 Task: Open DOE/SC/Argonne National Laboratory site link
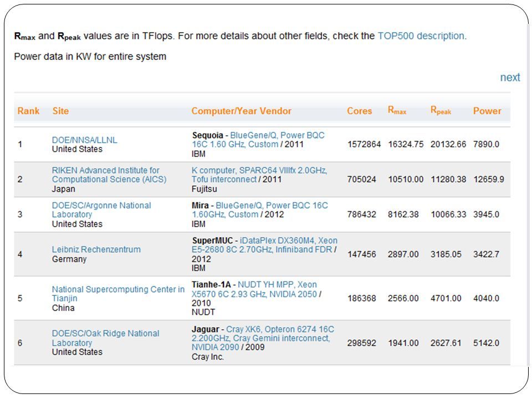101,209
